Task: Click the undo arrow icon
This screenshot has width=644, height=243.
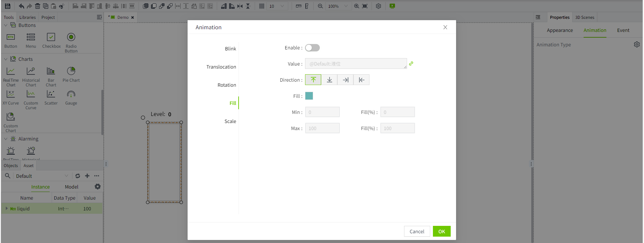Action: click(21, 6)
